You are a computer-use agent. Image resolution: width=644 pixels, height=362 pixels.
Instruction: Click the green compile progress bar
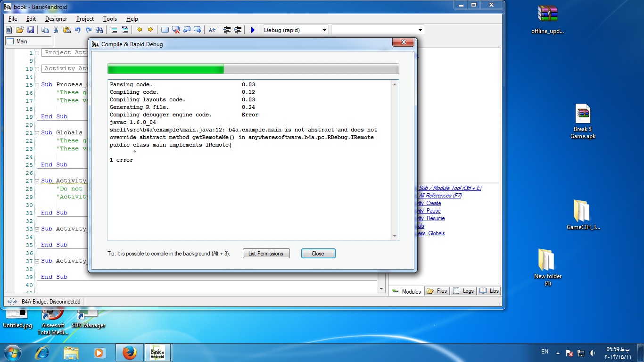click(x=253, y=69)
